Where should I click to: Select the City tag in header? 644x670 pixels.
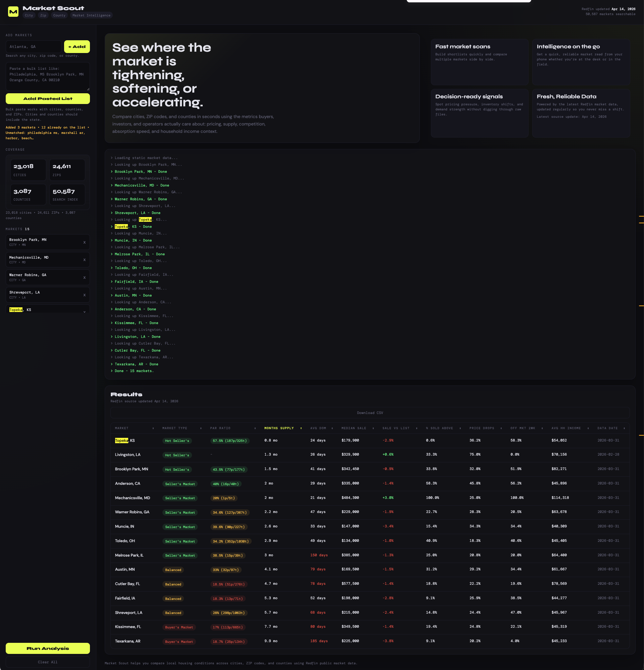(29, 15)
